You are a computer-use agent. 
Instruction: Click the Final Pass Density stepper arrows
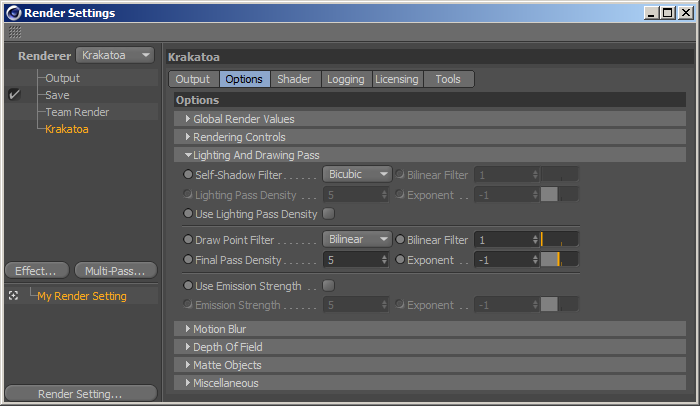pos(384,260)
